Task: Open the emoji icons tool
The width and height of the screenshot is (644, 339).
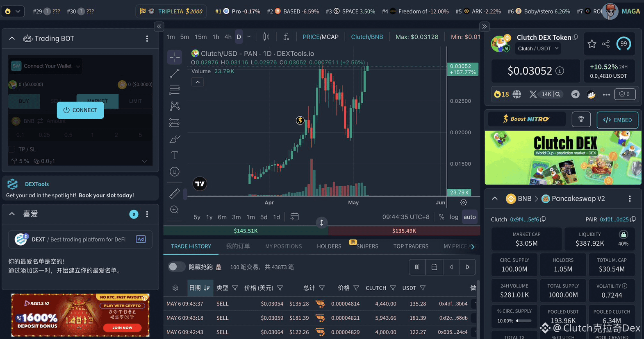Action: 175,172
